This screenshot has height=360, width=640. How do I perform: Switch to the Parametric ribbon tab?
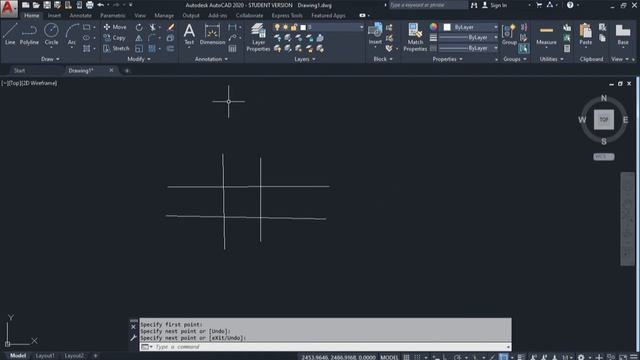click(x=113, y=16)
